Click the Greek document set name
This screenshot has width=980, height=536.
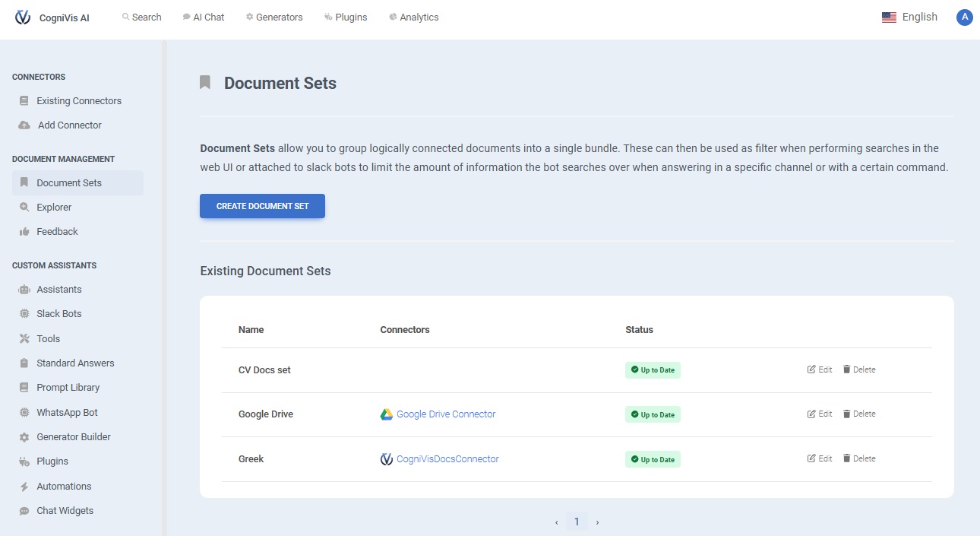click(x=251, y=458)
